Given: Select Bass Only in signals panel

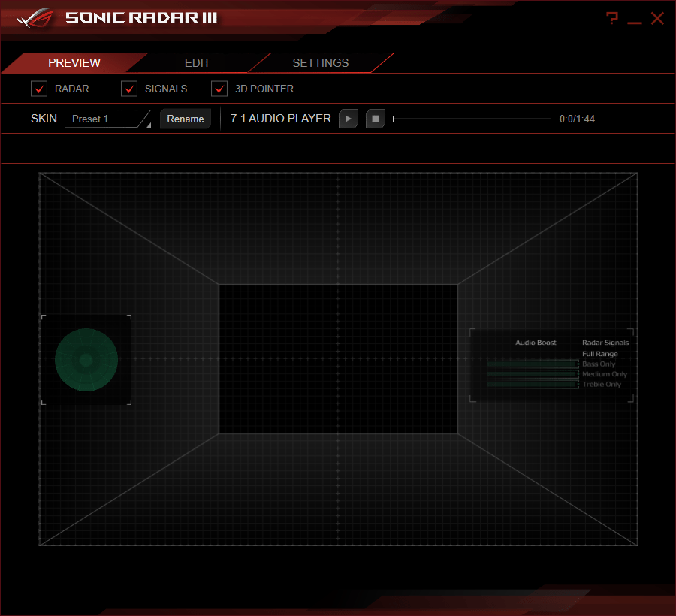Looking at the screenshot, I should tap(599, 364).
